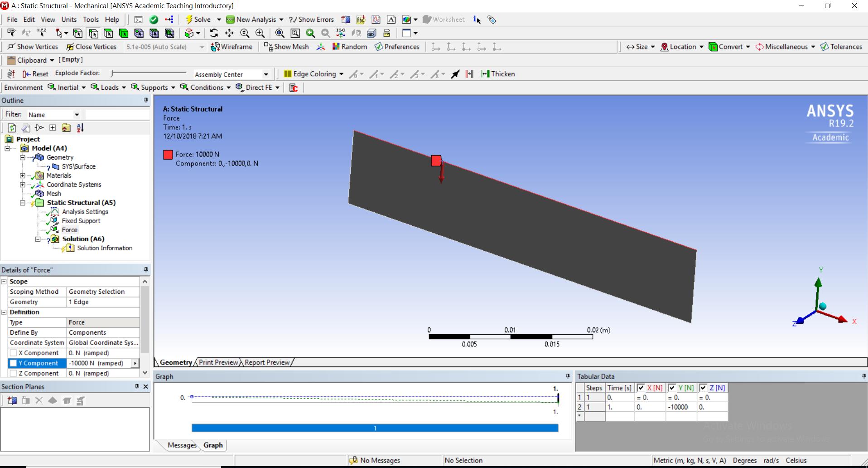Click the Close Vertices button
868x468 pixels.
tap(91, 47)
